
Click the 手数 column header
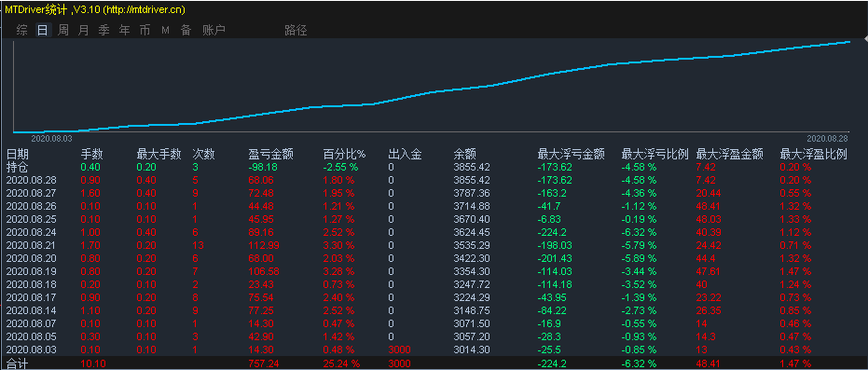[x=92, y=154]
